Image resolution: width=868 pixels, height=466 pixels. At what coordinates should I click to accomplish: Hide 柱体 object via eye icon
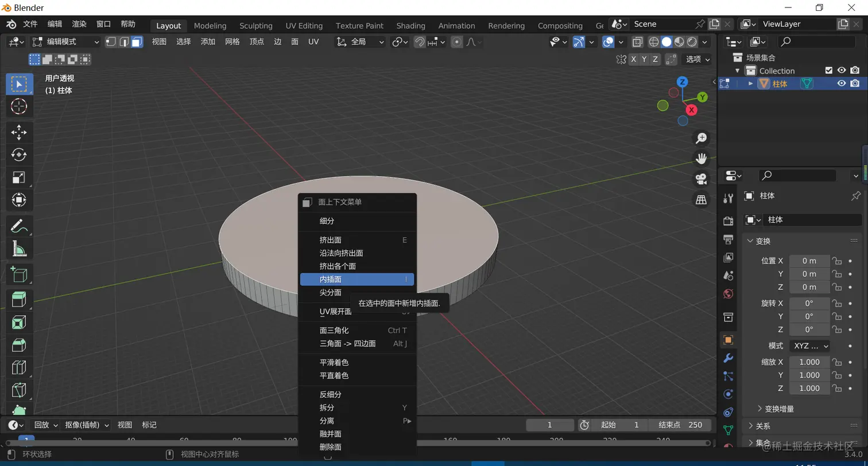pos(842,83)
